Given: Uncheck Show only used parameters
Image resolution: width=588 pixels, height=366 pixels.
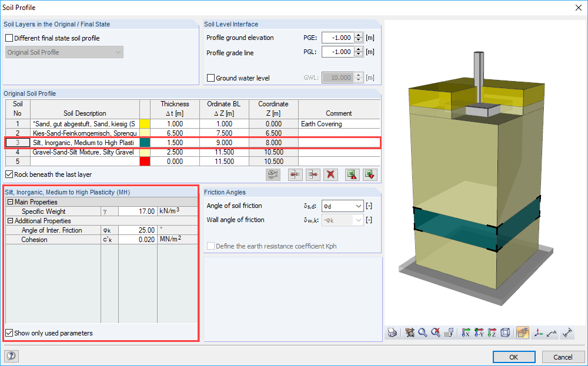Looking at the screenshot, I should tap(9, 333).
